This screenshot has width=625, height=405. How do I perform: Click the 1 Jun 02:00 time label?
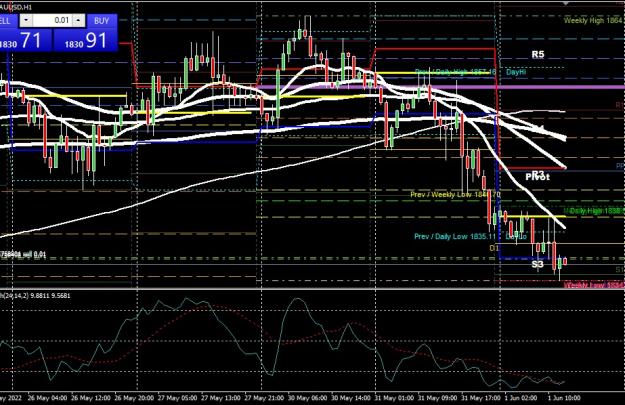click(x=521, y=398)
